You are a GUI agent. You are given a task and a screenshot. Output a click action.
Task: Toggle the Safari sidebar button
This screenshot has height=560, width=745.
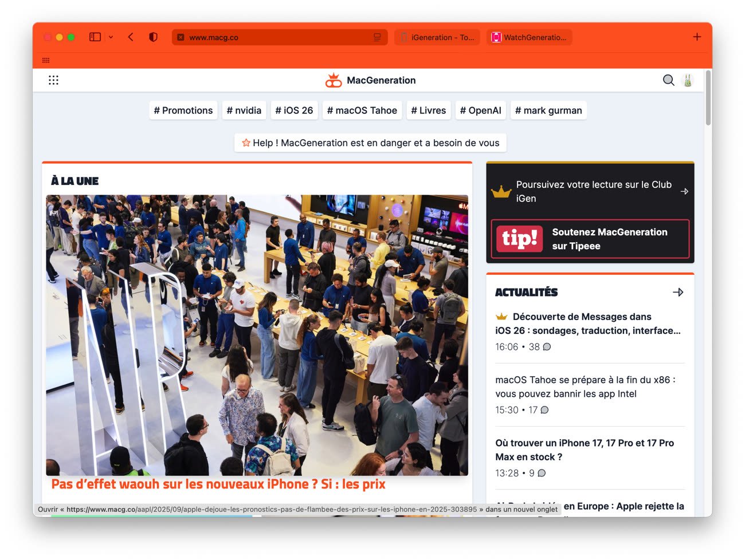95,37
